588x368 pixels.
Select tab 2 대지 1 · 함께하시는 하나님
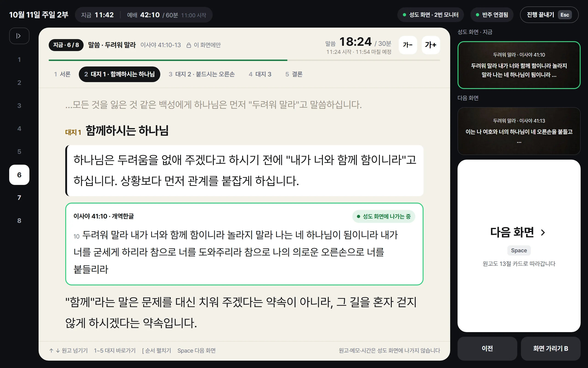point(119,74)
